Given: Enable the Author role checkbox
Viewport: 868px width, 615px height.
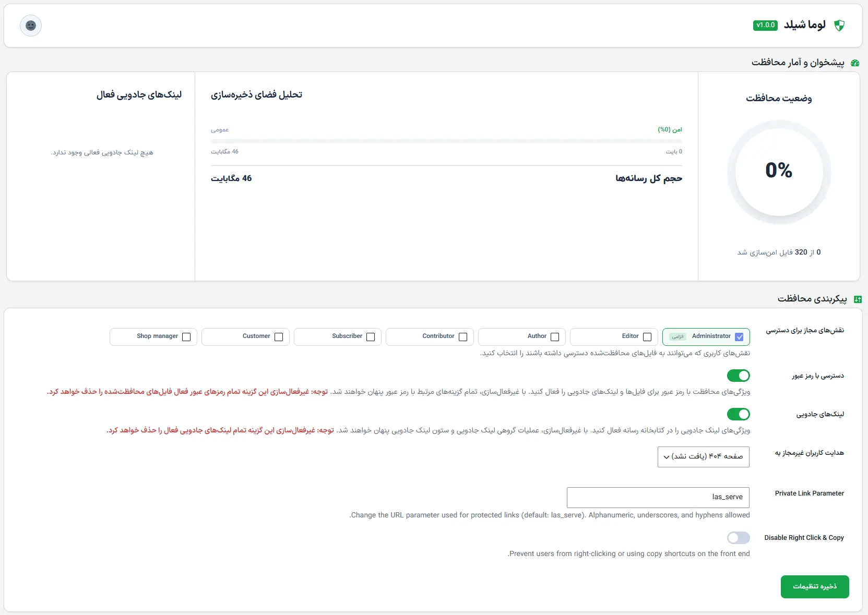Looking at the screenshot, I should point(555,337).
